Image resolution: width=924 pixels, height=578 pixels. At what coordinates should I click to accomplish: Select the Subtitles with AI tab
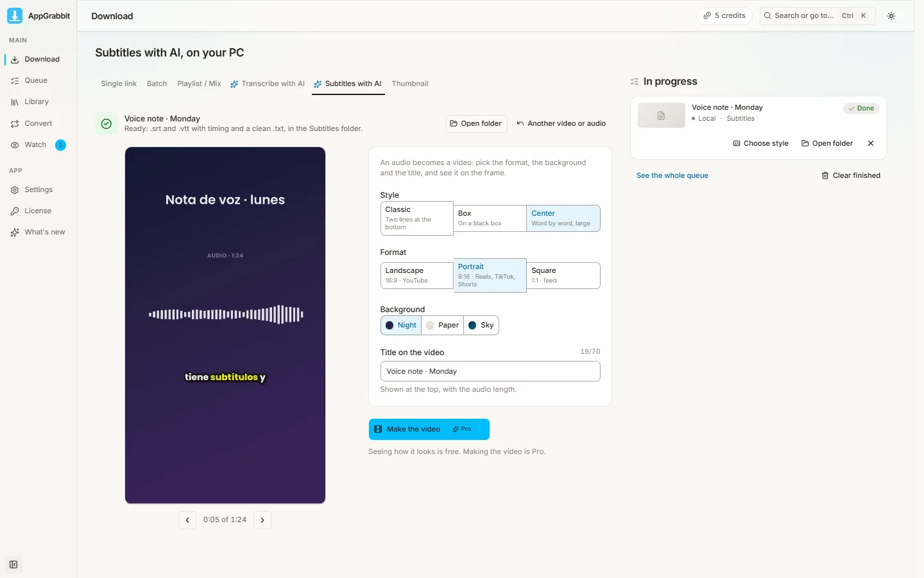click(x=348, y=83)
